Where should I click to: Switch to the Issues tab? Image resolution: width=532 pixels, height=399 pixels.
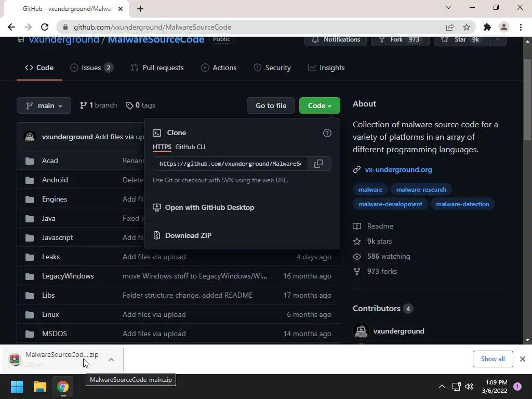click(x=91, y=68)
